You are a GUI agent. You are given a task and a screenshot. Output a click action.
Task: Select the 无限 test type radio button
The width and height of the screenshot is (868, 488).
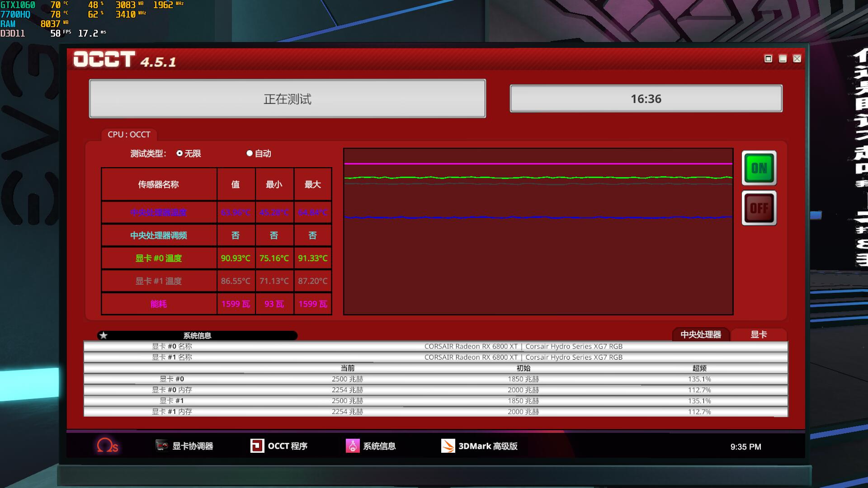point(179,153)
